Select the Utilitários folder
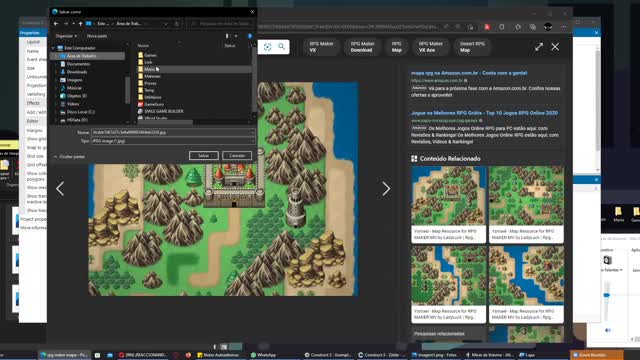Screen dimensions: 640x360 pyautogui.click(x=153, y=97)
